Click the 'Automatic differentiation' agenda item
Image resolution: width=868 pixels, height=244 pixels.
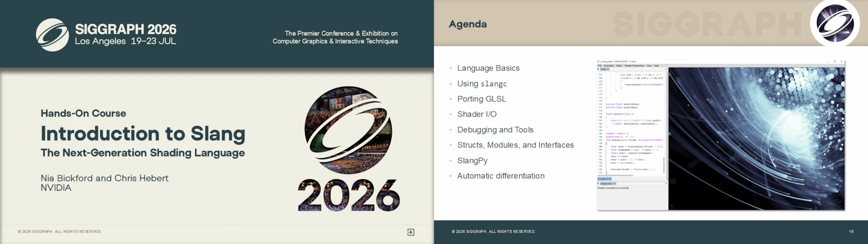[x=501, y=176]
